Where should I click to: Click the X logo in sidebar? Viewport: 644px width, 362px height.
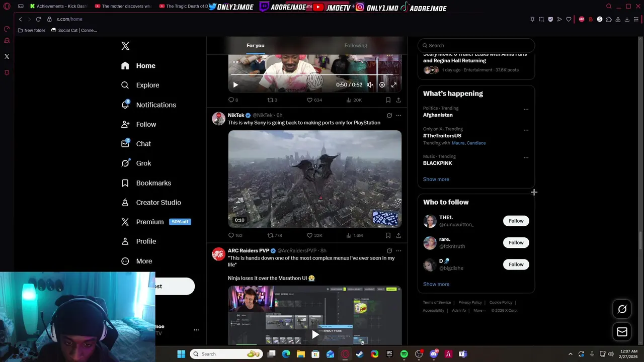point(125,46)
